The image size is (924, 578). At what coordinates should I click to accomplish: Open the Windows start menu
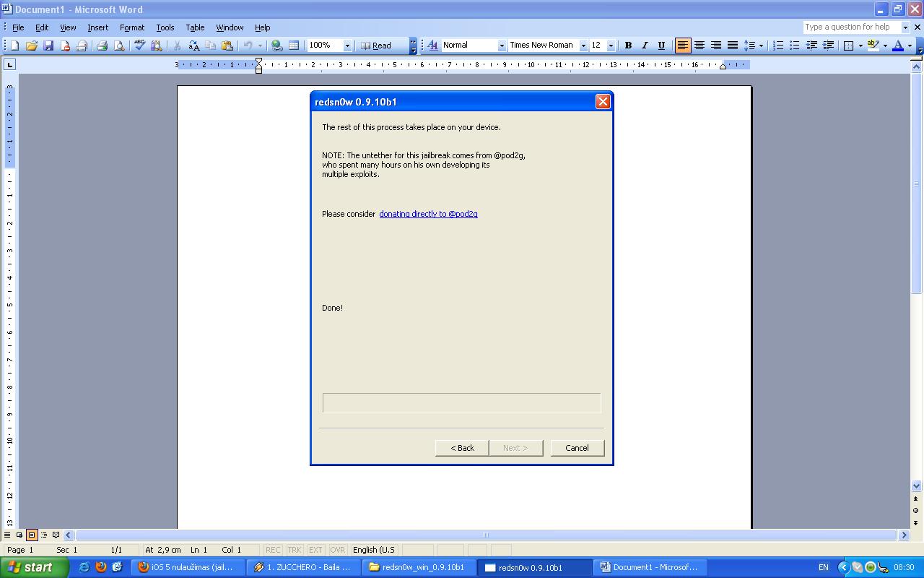tap(34, 567)
